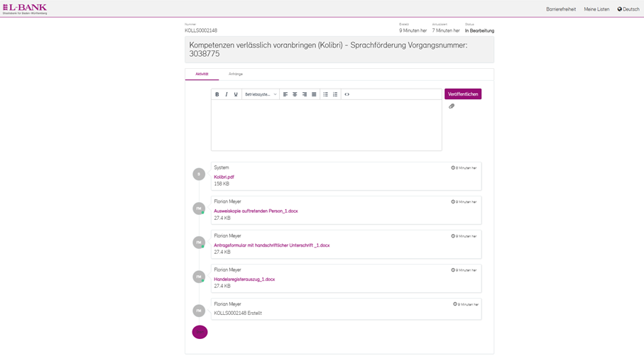Toggle underline formatting in the editor
The width and height of the screenshot is (644, 361).
click(x=236, y=94)
